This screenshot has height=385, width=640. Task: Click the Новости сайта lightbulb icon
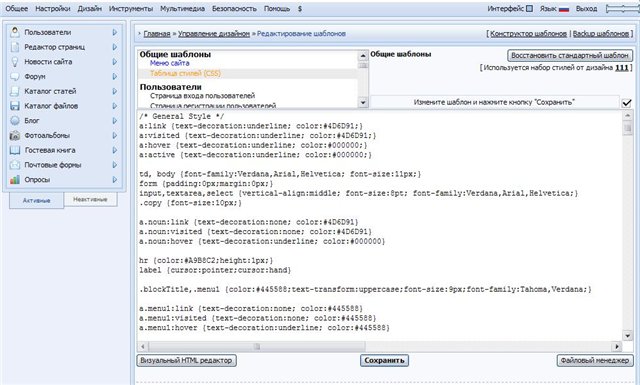(15, 62)
